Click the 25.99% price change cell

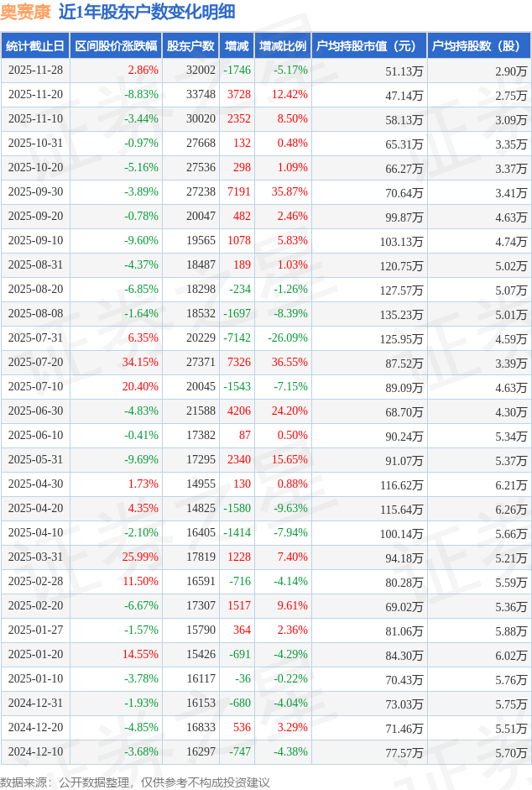tap(140, 557)
